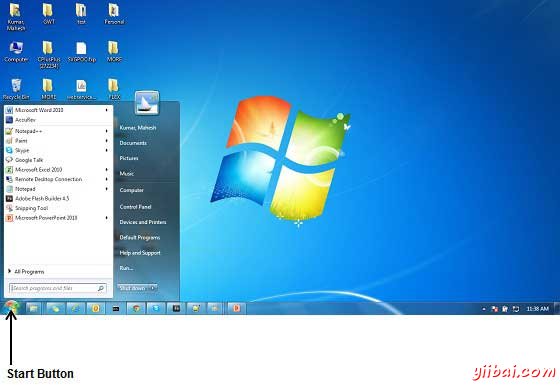Open PowerPoint from the taskbar
The width and height of the screenshot is (560, 385).
click(236, 308)
